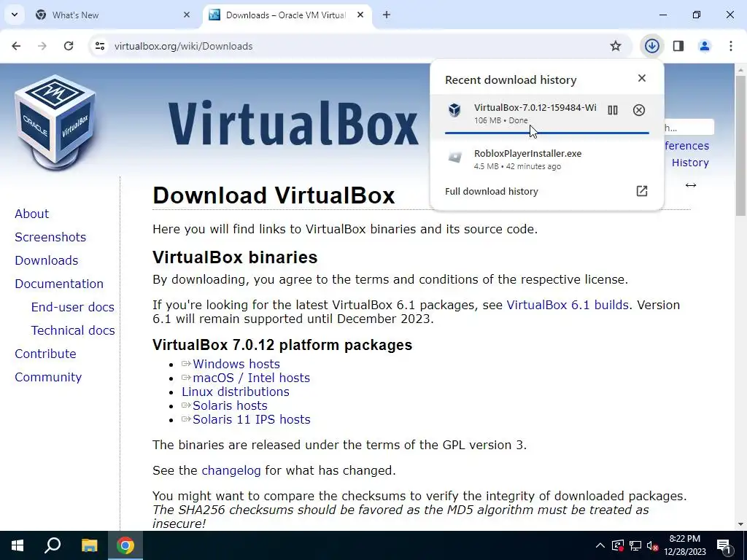
Task: Open the Windows notification center
Action: 724,545
